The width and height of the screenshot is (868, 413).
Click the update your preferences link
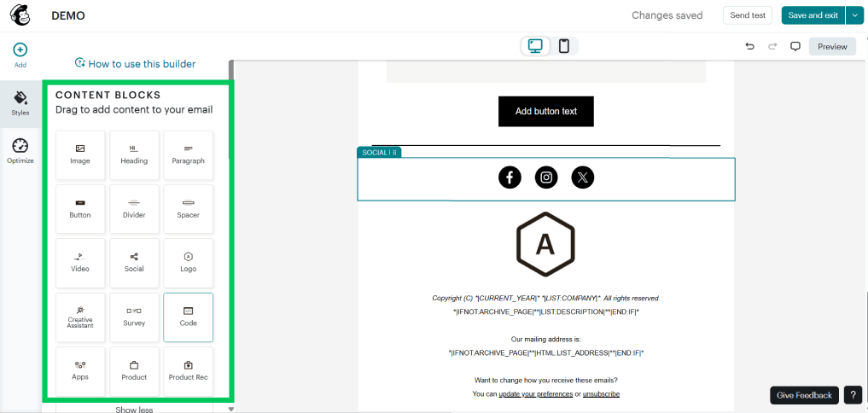(x=536, y=394)
